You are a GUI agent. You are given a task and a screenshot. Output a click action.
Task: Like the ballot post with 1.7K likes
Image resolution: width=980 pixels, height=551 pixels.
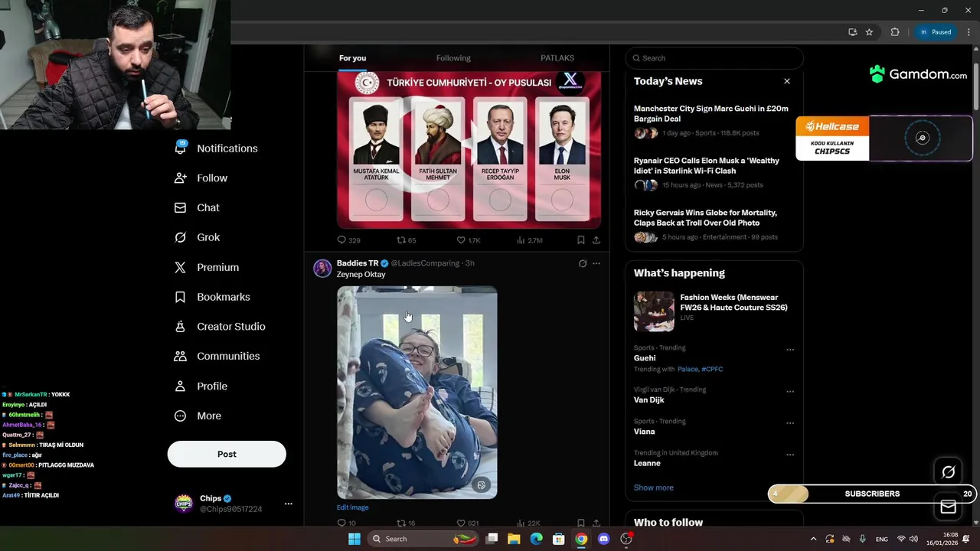tap(468, 240)
